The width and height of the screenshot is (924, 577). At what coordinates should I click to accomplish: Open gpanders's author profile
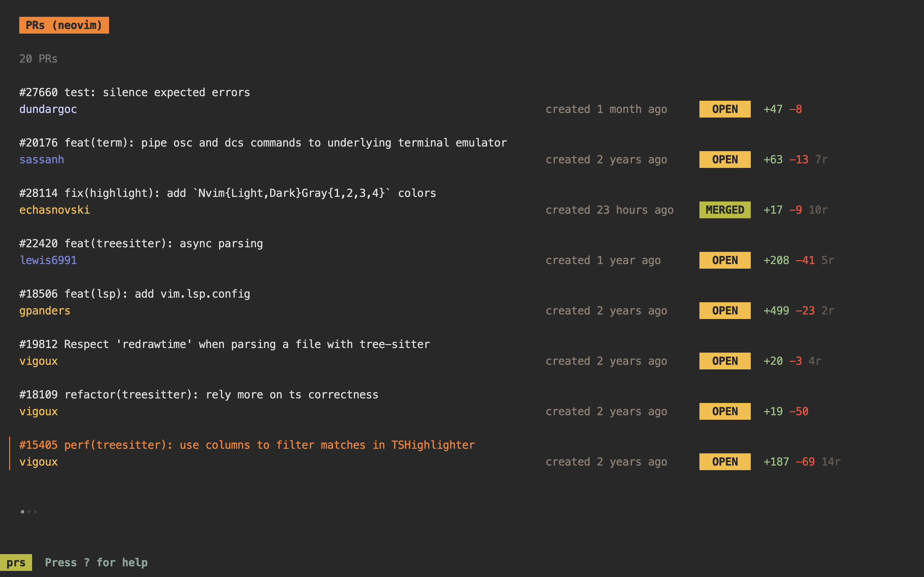[45, 310]
